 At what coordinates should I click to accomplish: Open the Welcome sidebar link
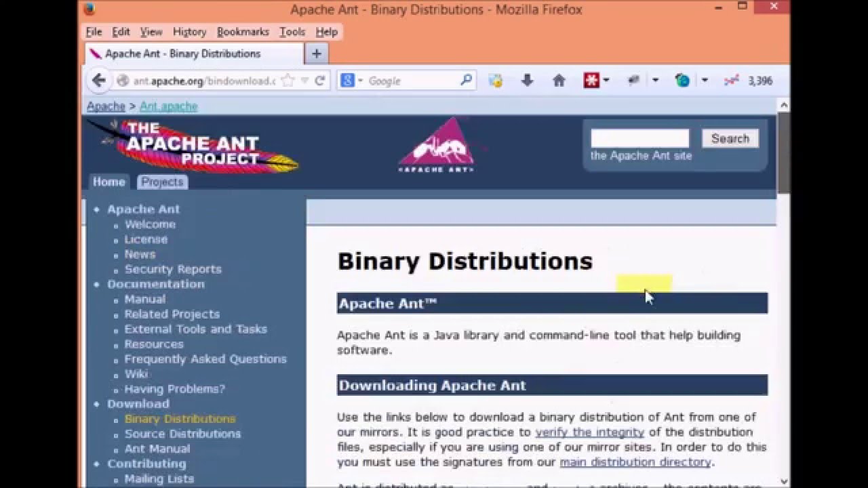pyautogui.click(x=150, y=224)
